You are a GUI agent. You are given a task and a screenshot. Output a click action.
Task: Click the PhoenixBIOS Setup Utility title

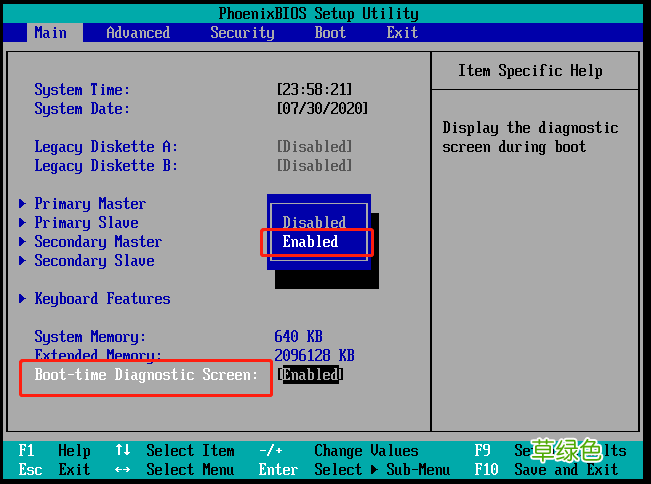click(318, 13)
